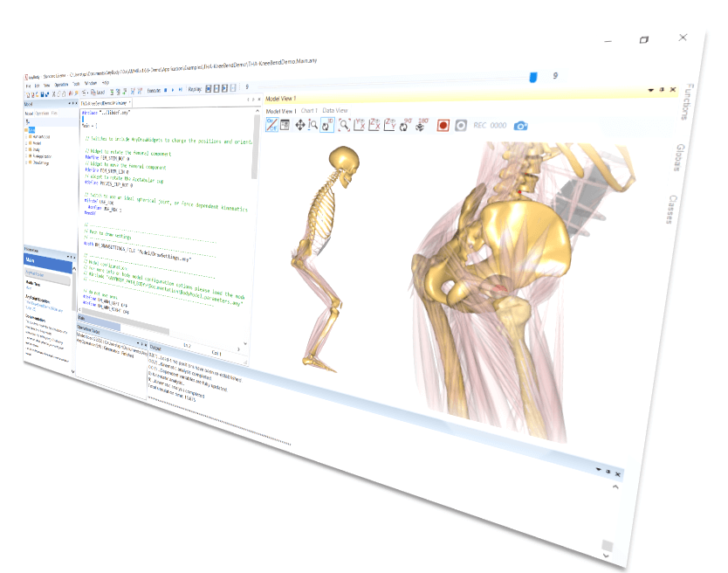Toggle the on/off view display icon

[x=271, y=123]
